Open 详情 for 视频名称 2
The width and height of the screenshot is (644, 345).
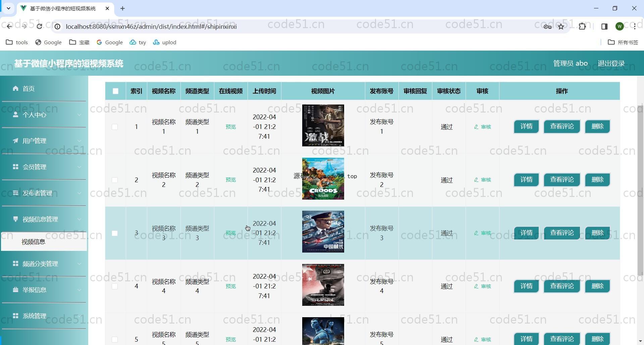point(526,180)
